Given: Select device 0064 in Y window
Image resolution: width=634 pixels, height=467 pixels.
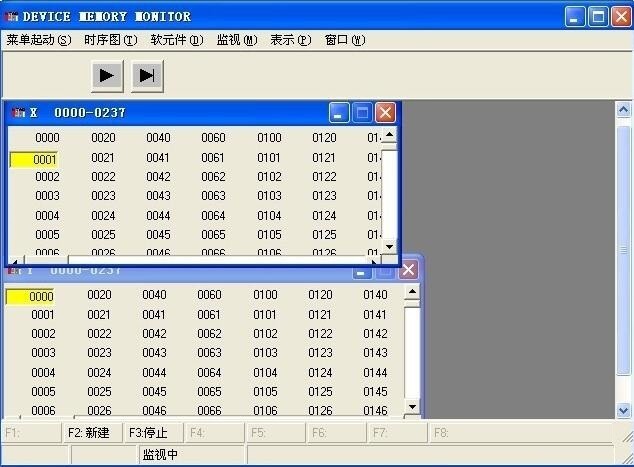Looking at the screenshot, I should pos(209,372).
